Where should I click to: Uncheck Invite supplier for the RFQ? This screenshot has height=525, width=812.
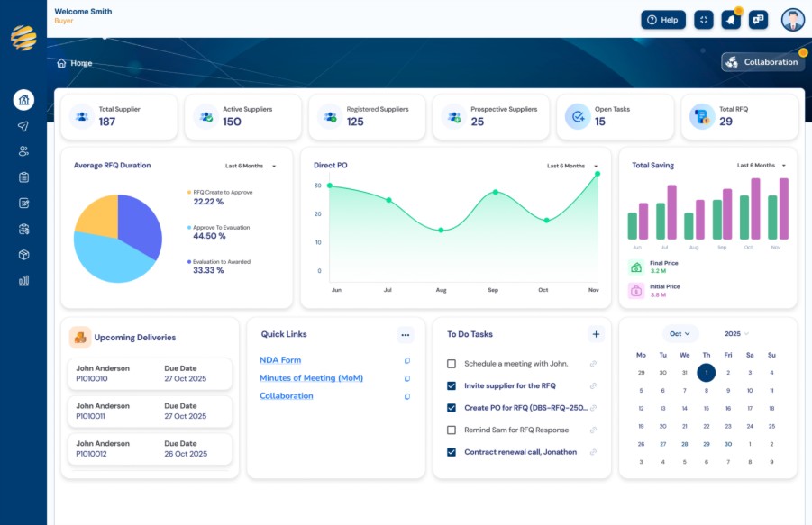452,385
